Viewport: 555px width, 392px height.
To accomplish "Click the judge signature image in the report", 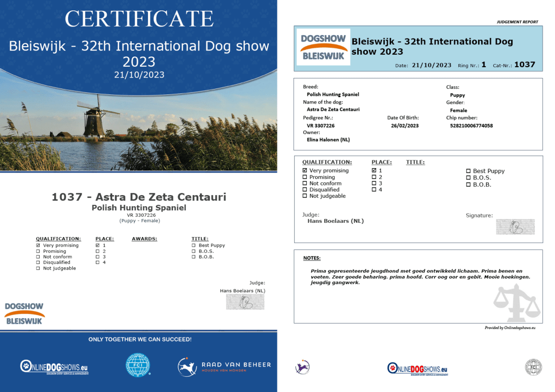I will [515, 227].
